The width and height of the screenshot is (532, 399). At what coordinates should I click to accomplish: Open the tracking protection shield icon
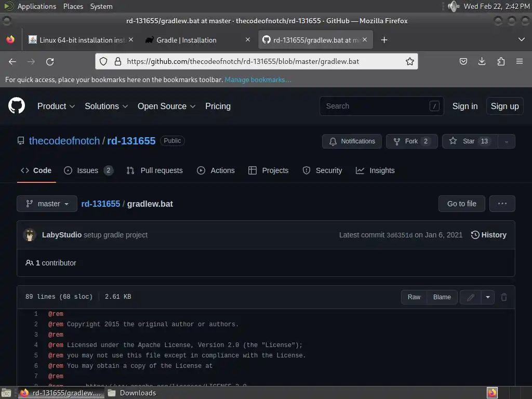(103, 61)
